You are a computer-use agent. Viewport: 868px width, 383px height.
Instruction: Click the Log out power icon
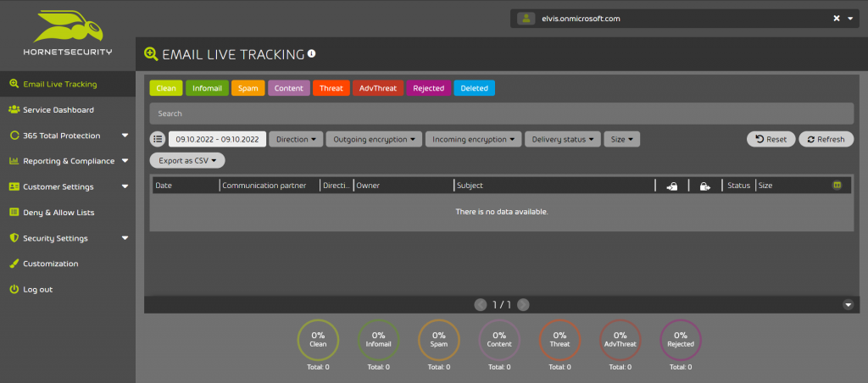14,290
